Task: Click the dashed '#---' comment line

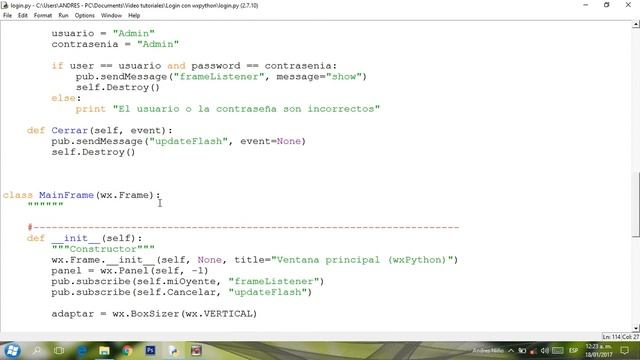Action: click(243, 227)
